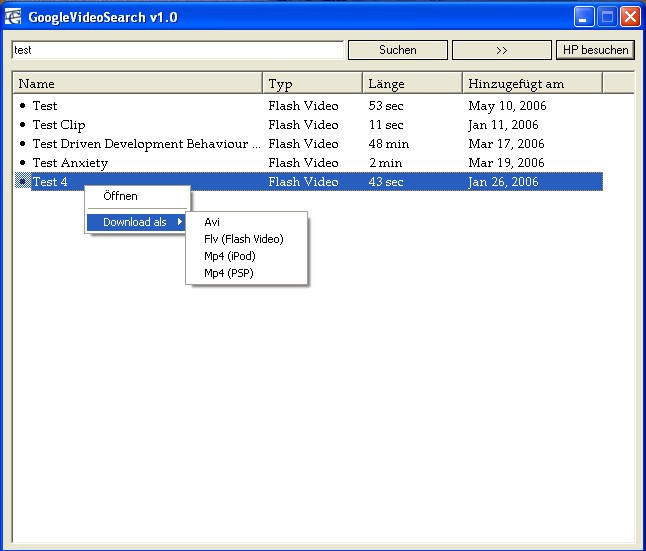Select the row named 'Test'
This screenshot has height=551, width=646.
(x=308, y=106)
